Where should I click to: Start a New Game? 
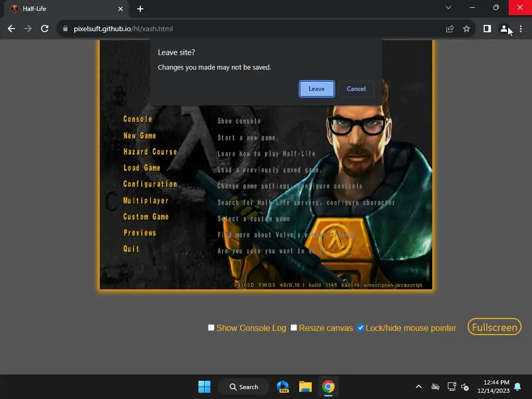(x=139, y=136)
